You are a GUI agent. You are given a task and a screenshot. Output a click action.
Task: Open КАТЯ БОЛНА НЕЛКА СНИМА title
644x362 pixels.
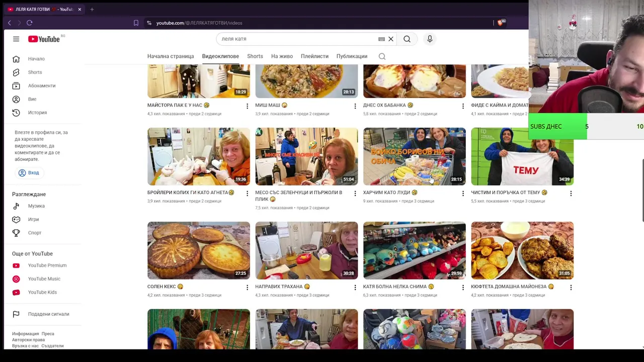point(398,287)
